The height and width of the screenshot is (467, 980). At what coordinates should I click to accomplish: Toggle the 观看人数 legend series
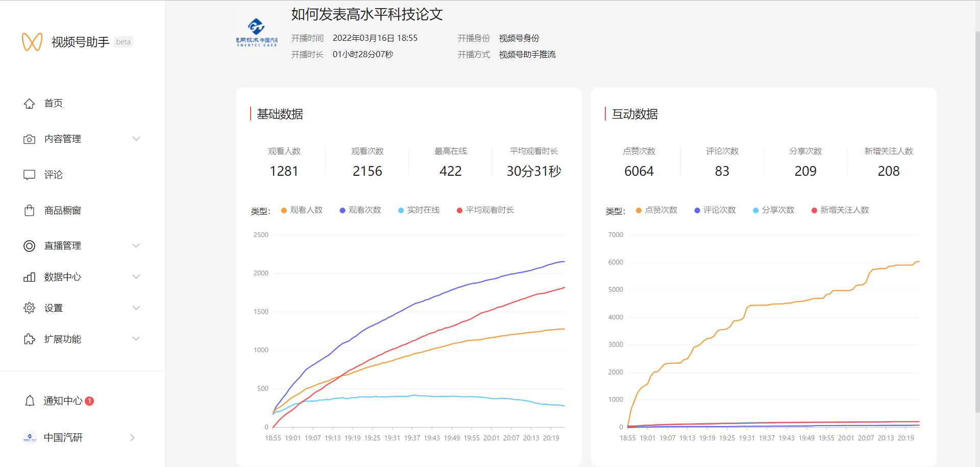(x=302, y=210)
